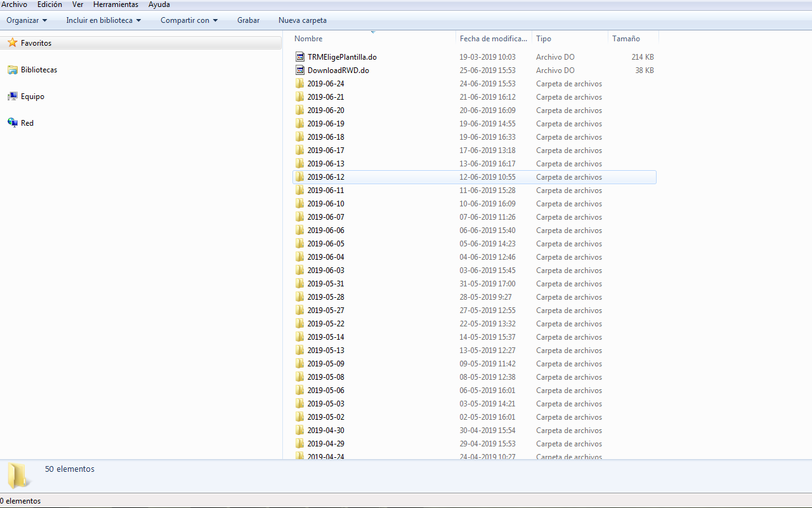
Task: Click the 50 elementos details text
Action: tap(70, 469)
